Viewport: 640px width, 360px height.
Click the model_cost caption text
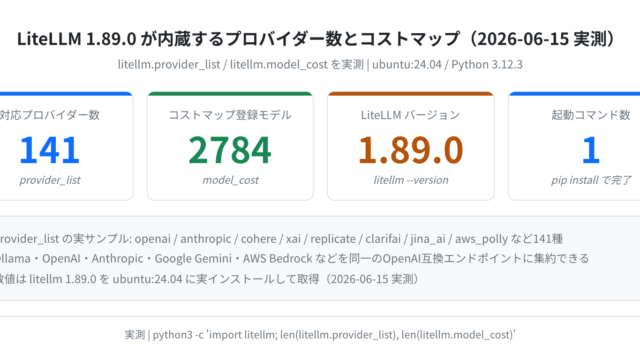230,180
